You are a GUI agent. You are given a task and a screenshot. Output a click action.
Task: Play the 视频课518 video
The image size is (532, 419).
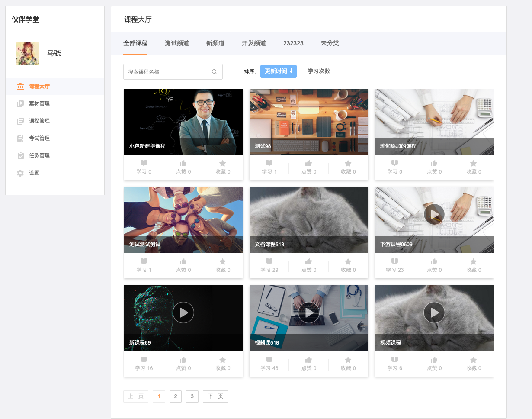point(309,313)
